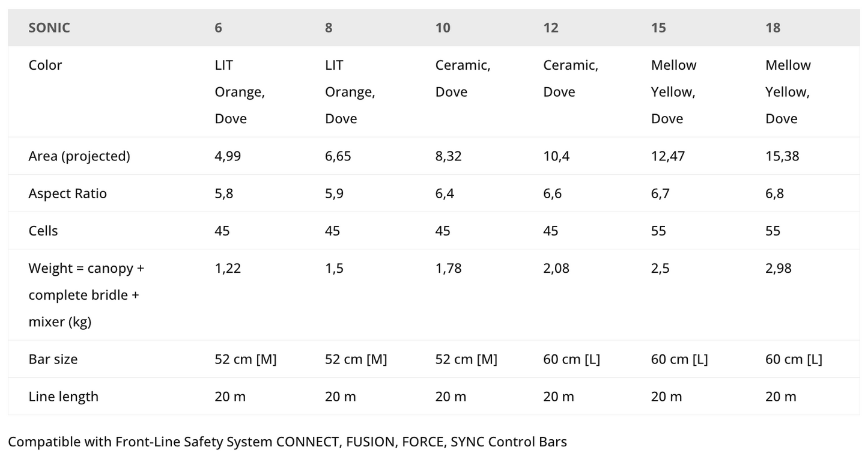Click the Cells row label

tap(43, 231)
